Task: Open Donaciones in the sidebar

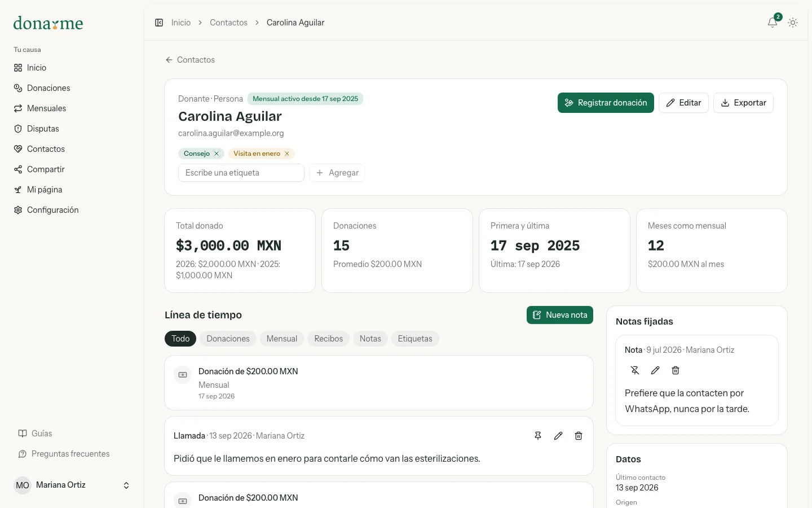Action: click(72, 88)
